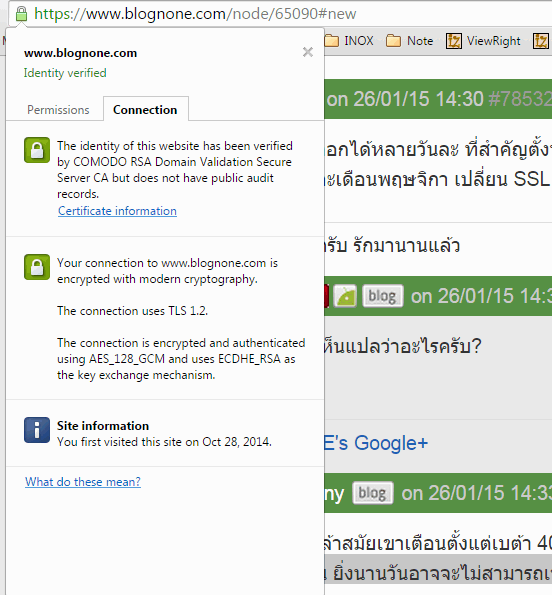Click the encrypted connection lock icon
552x595 pixels.
37,267
